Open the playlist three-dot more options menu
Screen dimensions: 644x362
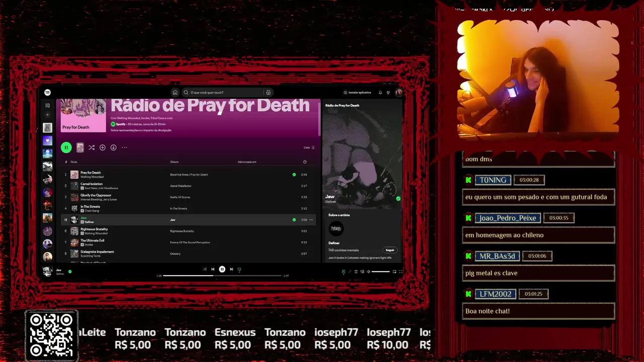(124, 147)
